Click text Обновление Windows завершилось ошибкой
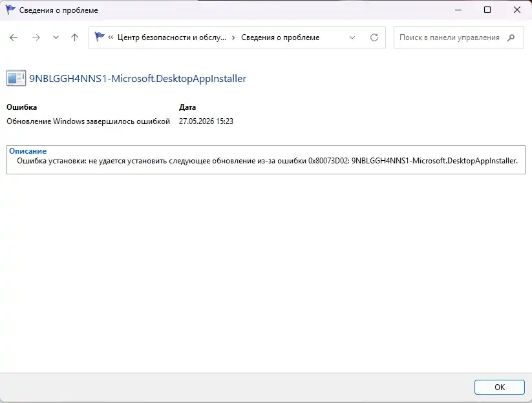 point(88,121)
